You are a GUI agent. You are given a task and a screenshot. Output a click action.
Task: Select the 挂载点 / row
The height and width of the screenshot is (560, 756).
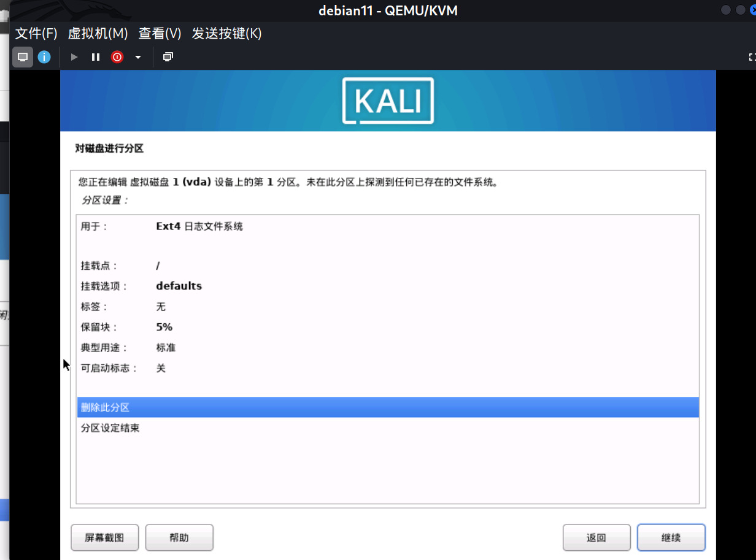(x=388, y=266)
